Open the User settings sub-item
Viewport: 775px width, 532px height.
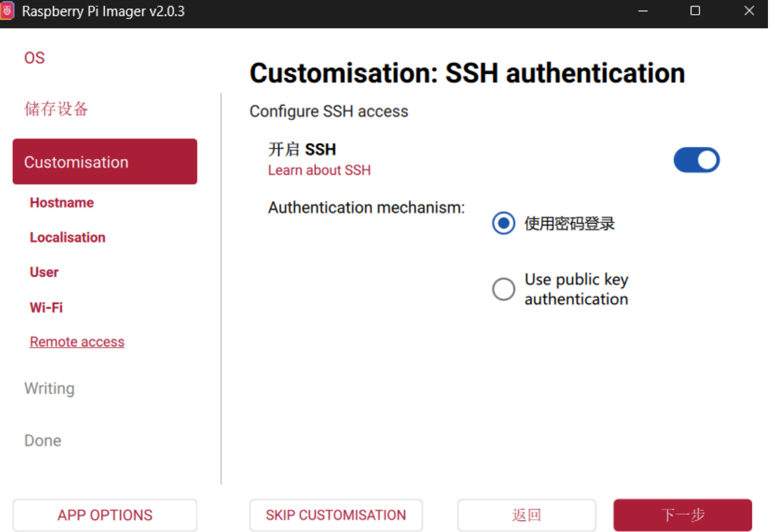coord(44,272)
